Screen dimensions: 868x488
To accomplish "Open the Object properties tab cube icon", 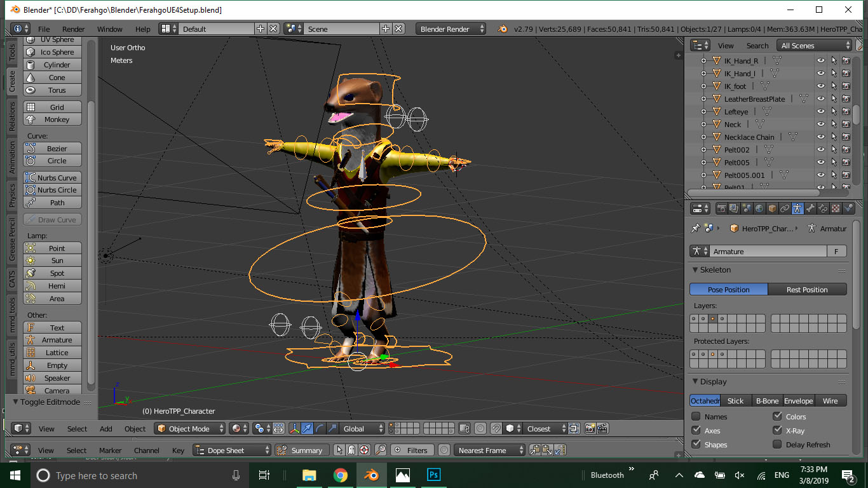I will point(772,208).
